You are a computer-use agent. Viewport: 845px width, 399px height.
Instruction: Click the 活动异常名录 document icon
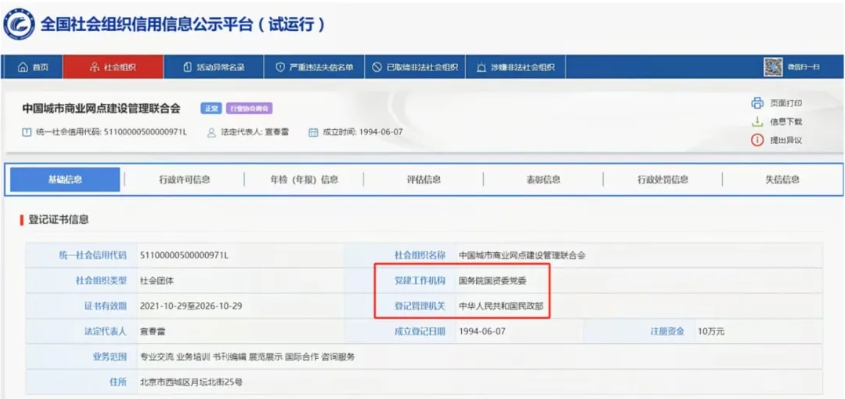coord(187,67)
